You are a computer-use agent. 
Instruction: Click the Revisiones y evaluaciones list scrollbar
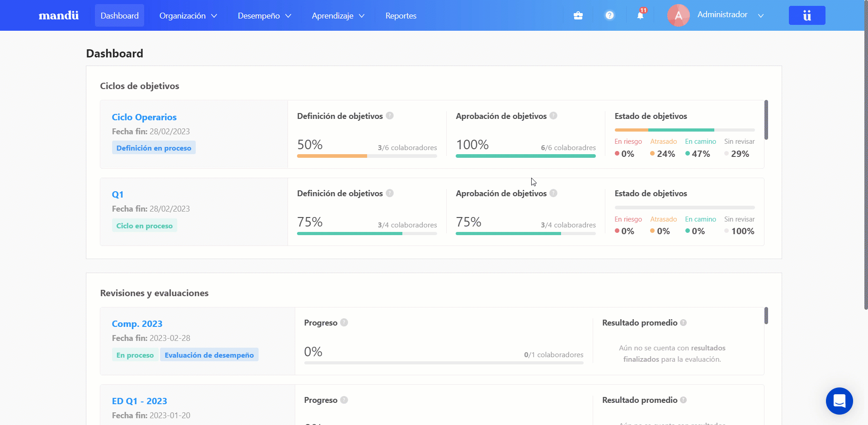[x=766, y=316]
